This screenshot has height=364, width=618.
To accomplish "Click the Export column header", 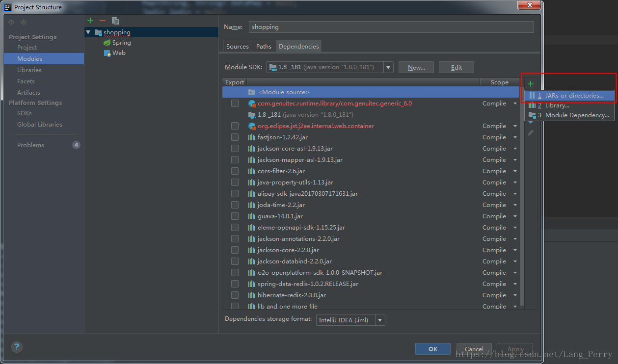I will coord(235,82).
